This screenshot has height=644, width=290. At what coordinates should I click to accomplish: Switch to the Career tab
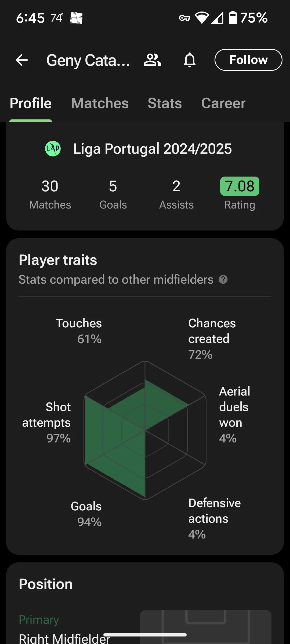pos(223,103)
